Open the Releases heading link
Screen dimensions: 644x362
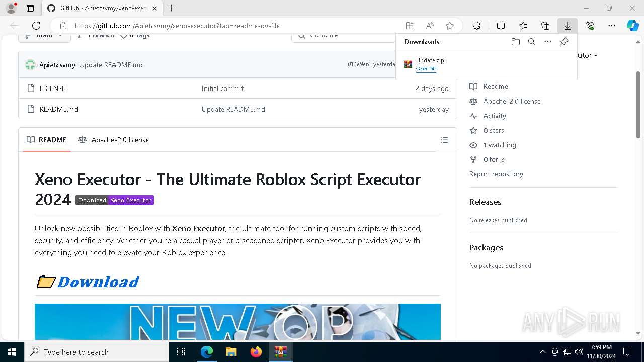click(x=485, y=202)
